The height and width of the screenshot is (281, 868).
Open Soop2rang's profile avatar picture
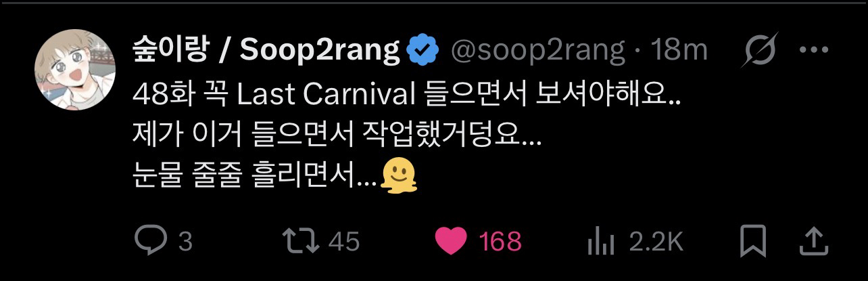(x=74, y=69)
